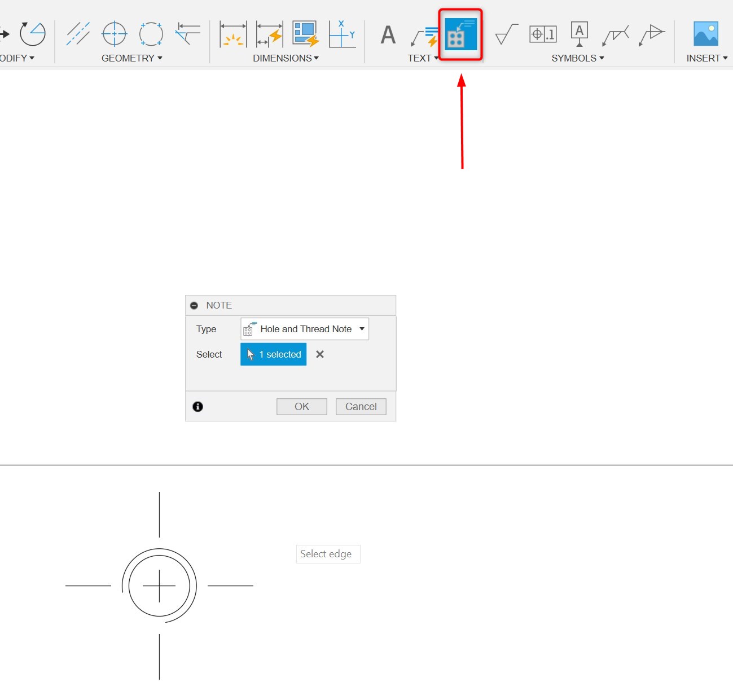
Task: Collapse the NOTE dialog header
Action: pos(194,305)
